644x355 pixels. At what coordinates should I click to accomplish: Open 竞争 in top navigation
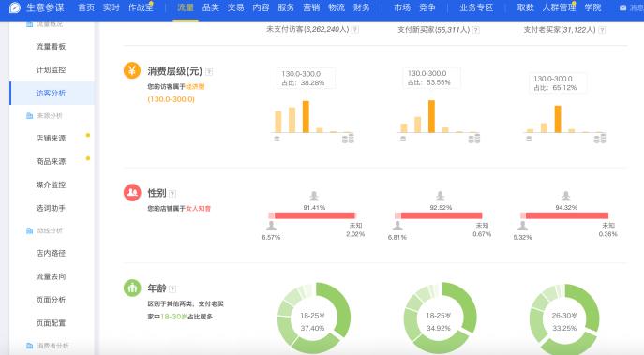pyautogui.click(x=427, y=7)
